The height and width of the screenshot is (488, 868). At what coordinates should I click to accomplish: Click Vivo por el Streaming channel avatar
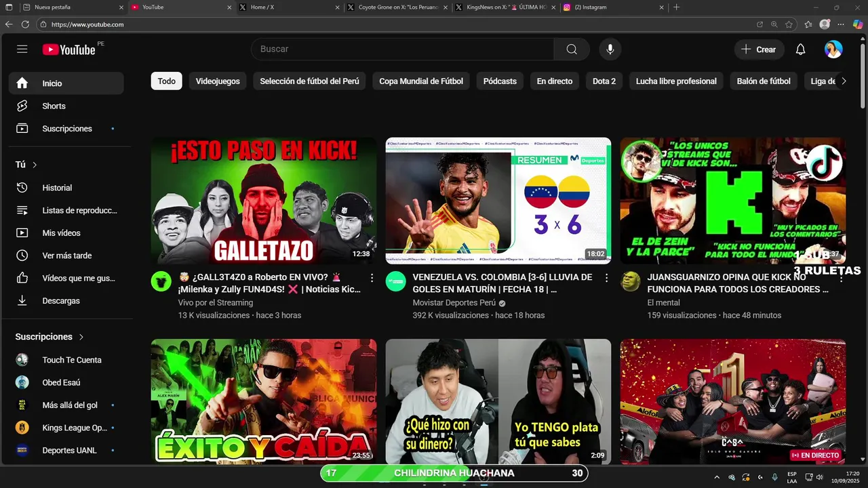[x=161, y=281]
